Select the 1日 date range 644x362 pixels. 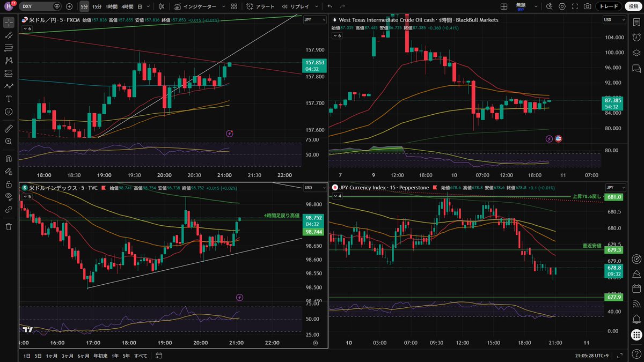pos(27,356)
